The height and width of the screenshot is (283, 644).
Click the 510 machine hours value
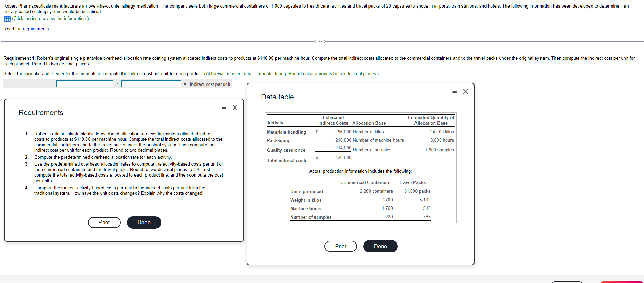(x=427, y=208)
